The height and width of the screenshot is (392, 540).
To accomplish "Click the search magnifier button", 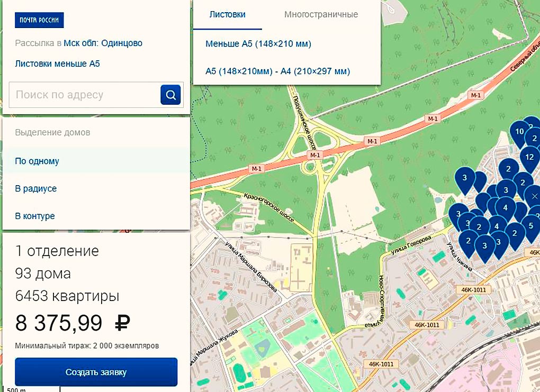I will pyautogui.click(x=170, y=95).
